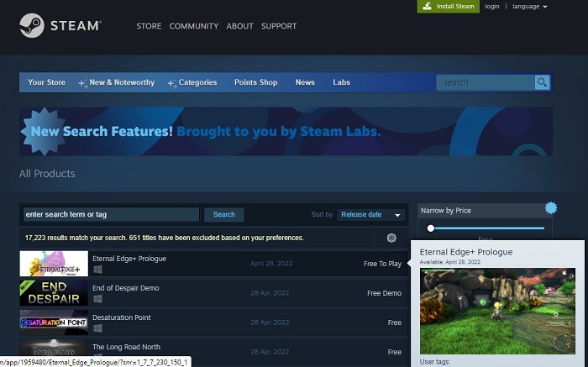Click the Narrow by Price slider track
588x367 pixels.
(x=487, y=228)
